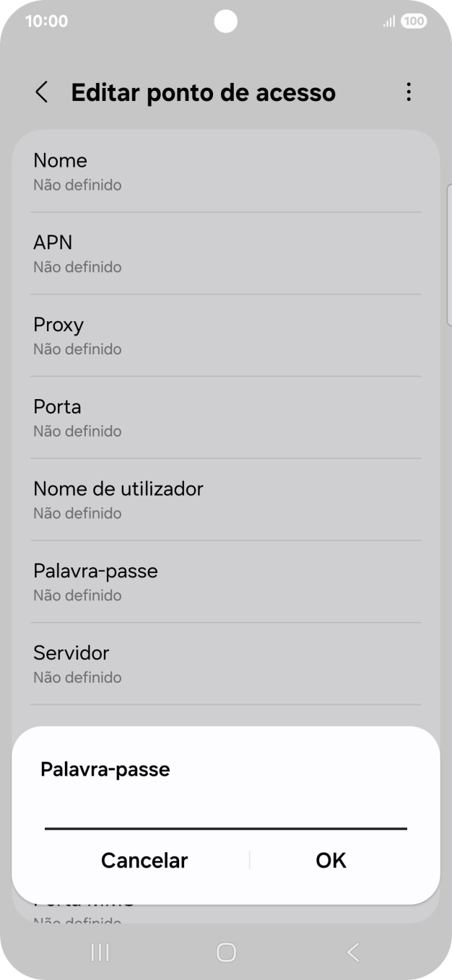Tap the Recents navigation icon
The height and width of the screenshot is (980, 452).
99,953
